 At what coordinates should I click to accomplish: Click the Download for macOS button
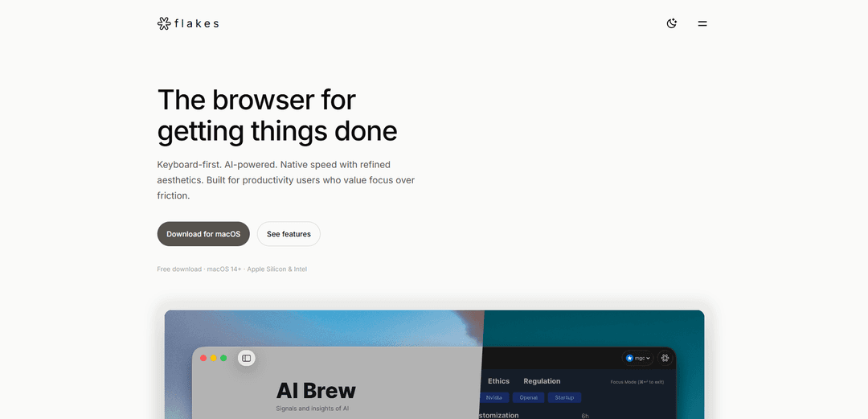tap(203, 234)
